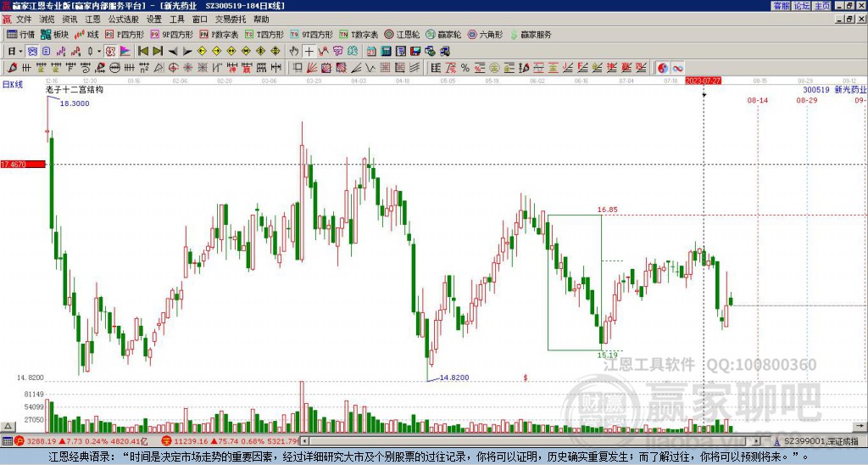Screen dimensions: 868x465
Task: Toggle the 权 adjustment button
Action: click(110, 52)
